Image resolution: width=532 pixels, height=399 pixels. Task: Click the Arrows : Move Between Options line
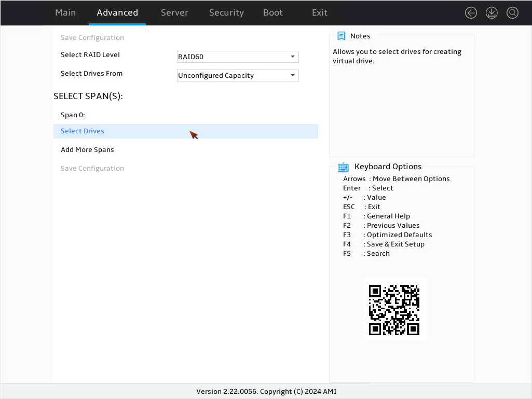tap(397, 179)
